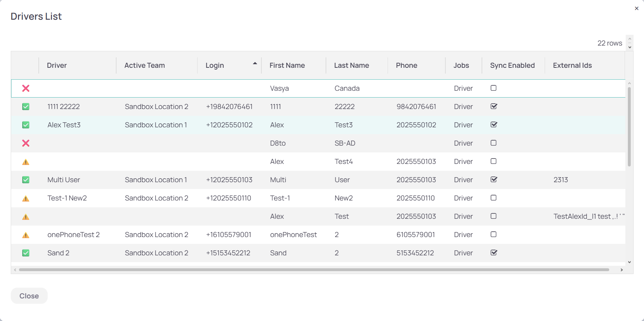Click the red X status icon for Vasya Canada
Viewport: 644px width, 321px height.
(26, 88)
